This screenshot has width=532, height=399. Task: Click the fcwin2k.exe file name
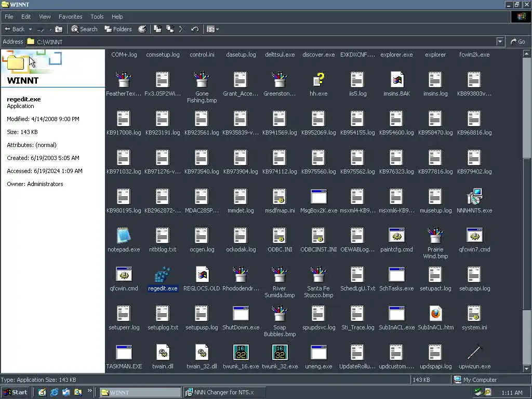474,55
